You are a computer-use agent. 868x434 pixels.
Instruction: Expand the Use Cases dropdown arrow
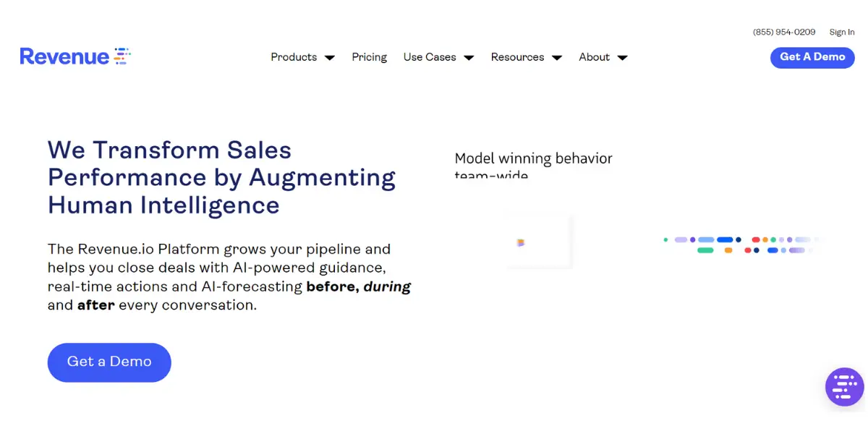(x=469, y=58)
